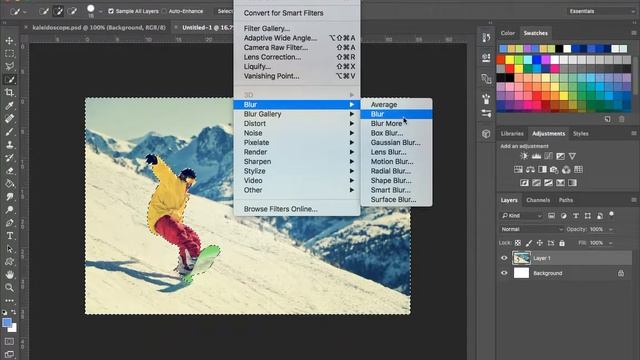Switch to the Libraries tab

point(512,133)
